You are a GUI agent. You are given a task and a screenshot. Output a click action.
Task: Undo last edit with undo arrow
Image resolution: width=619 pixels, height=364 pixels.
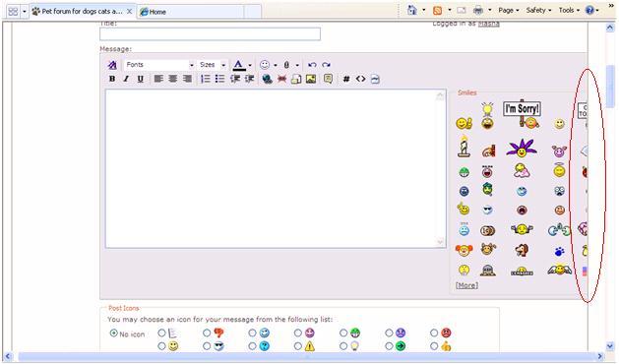coord(312,65)
